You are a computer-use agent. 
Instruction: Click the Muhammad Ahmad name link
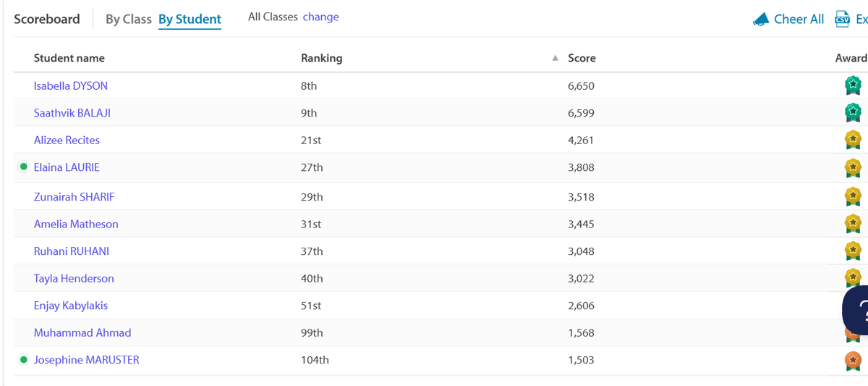coord(82,333)
